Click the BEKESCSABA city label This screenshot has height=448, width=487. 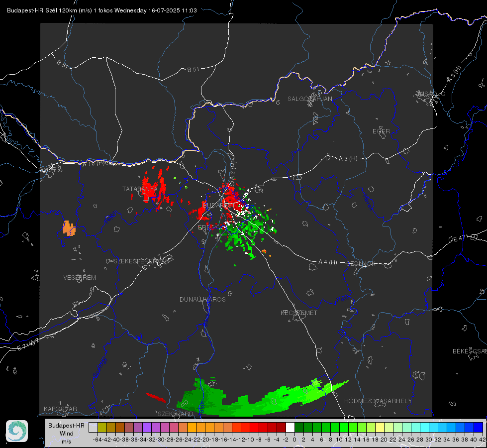point(470,351)
